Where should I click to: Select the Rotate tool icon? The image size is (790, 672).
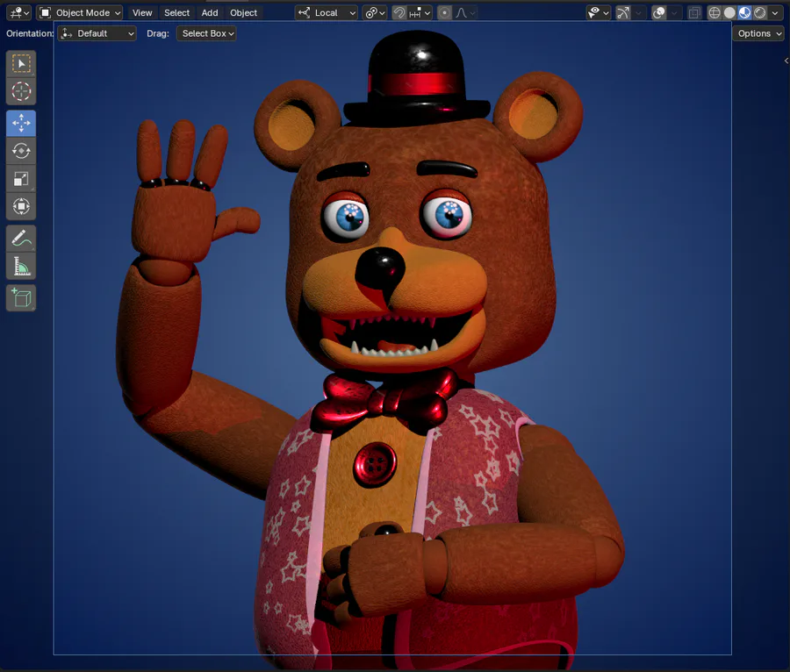(x=21, y=151)
